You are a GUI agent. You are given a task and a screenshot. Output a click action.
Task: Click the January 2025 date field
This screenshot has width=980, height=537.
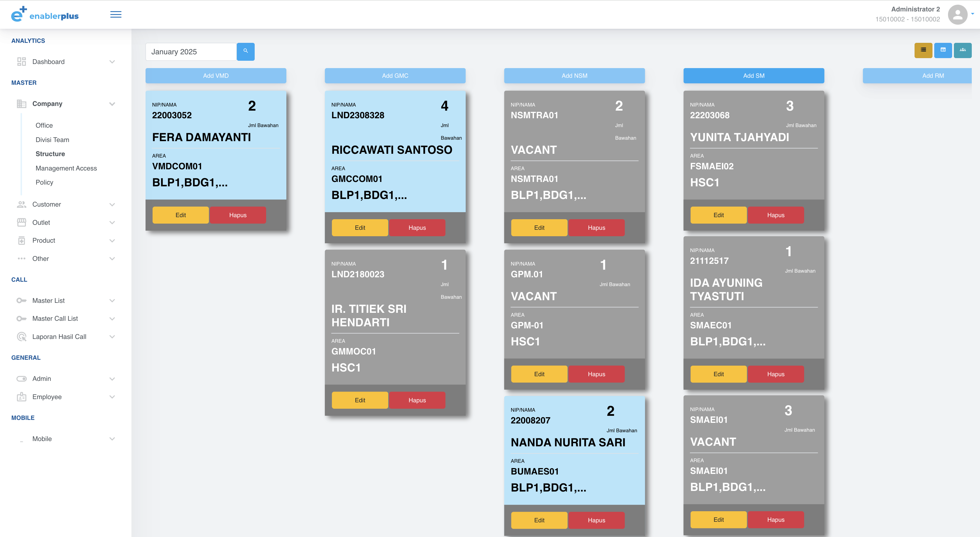[x=191, y=52]
